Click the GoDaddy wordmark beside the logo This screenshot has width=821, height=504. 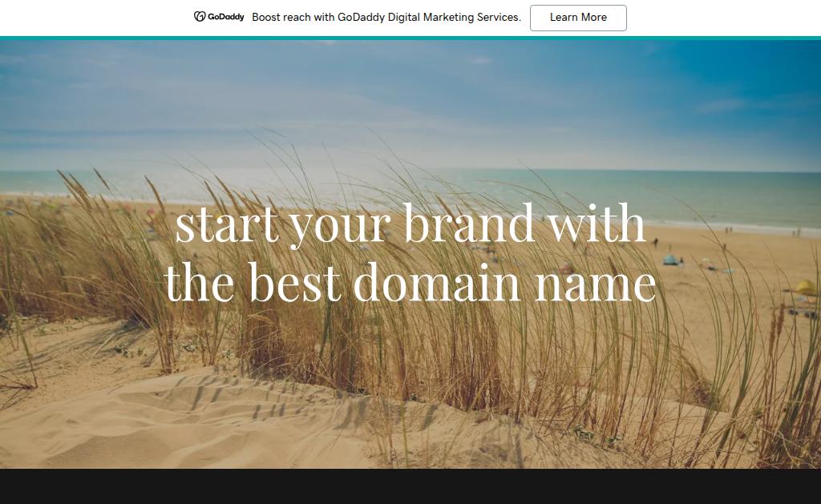pos(225,17)
